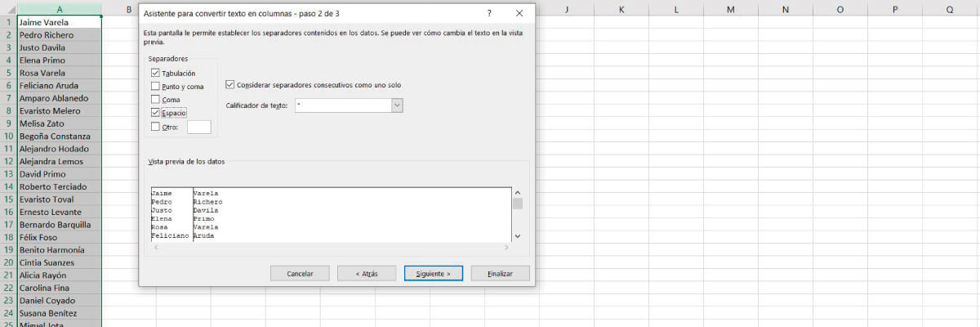Viewport: 980px width, 327px height.
Task: Select the column K header
Action: 621,9
